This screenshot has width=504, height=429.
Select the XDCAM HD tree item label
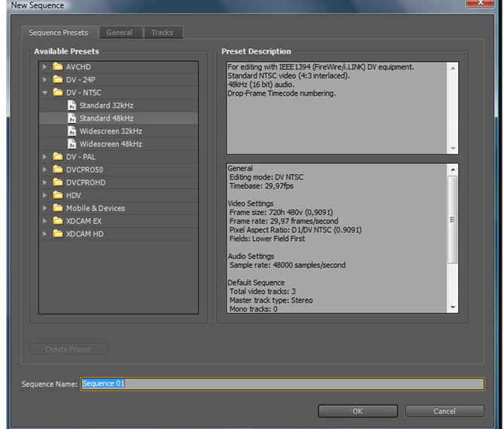click(x=84, y=234)
